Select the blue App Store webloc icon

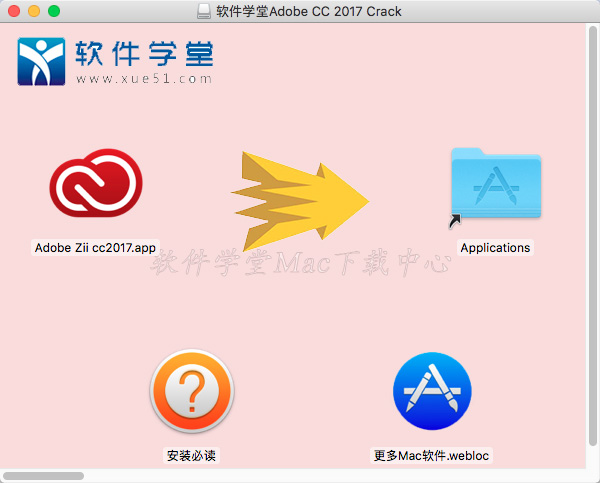432,391
